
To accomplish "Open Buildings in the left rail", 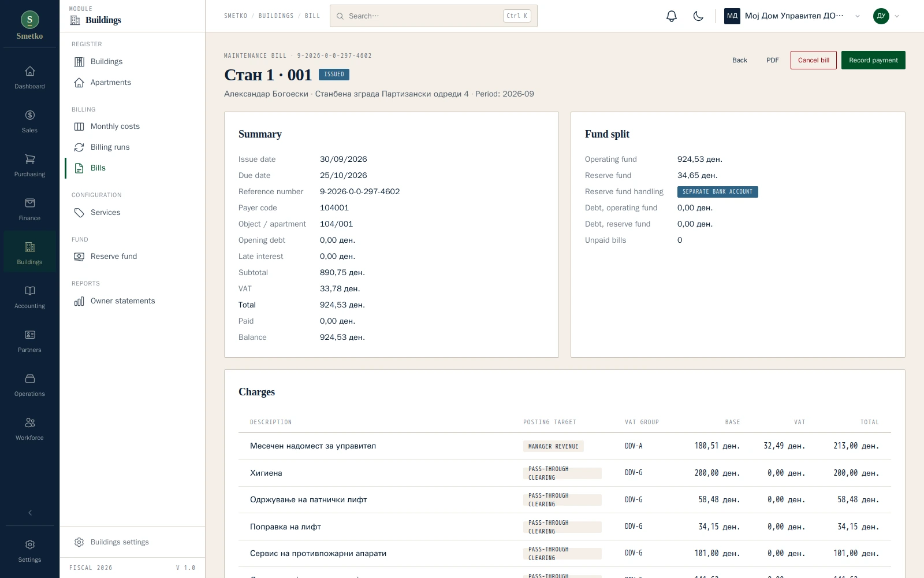I will [29, 252].
